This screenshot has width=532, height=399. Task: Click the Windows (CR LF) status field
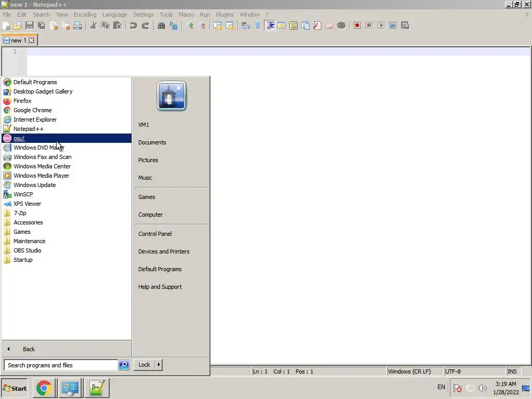point(415,371)
